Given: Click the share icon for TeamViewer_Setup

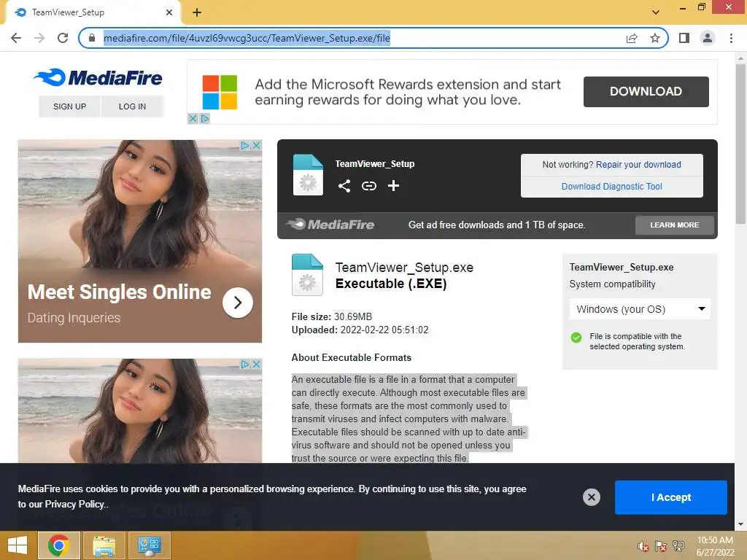Looking at the screenshot, I should (344, 186).
